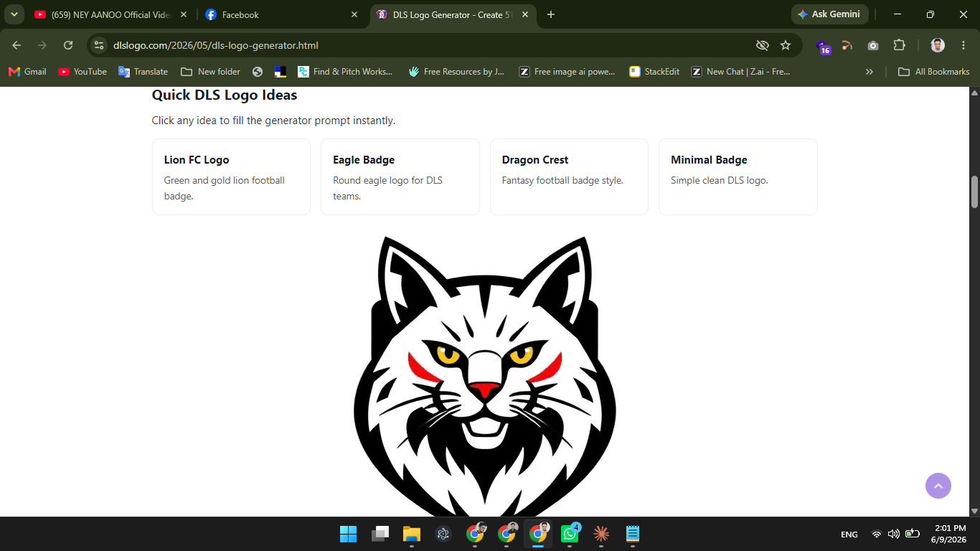Switch to NEY AANOO YouTube tab
Screen dimensions: 980x551
111,14
